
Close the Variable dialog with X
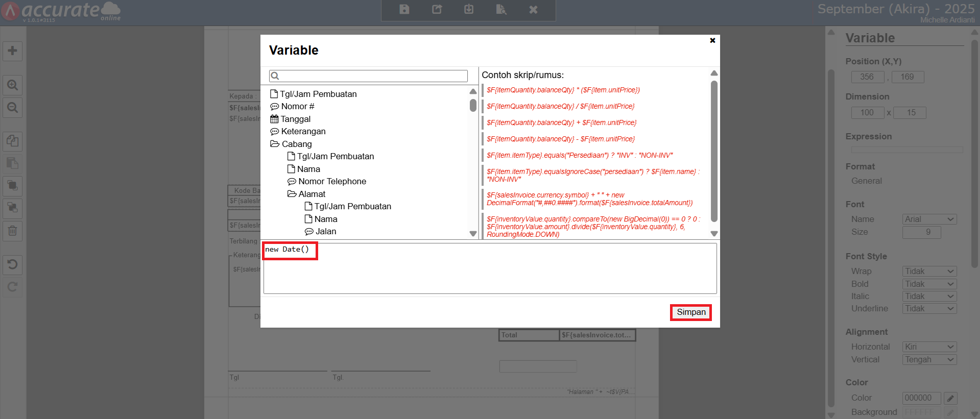tap(712, 40)
